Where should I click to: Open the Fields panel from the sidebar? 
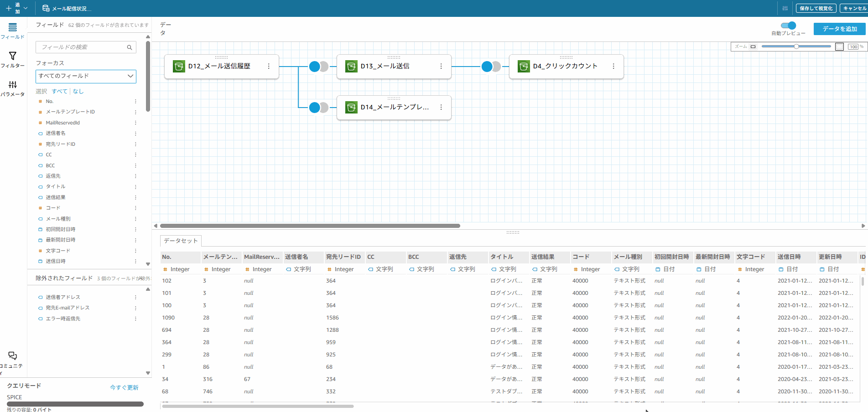12,31
